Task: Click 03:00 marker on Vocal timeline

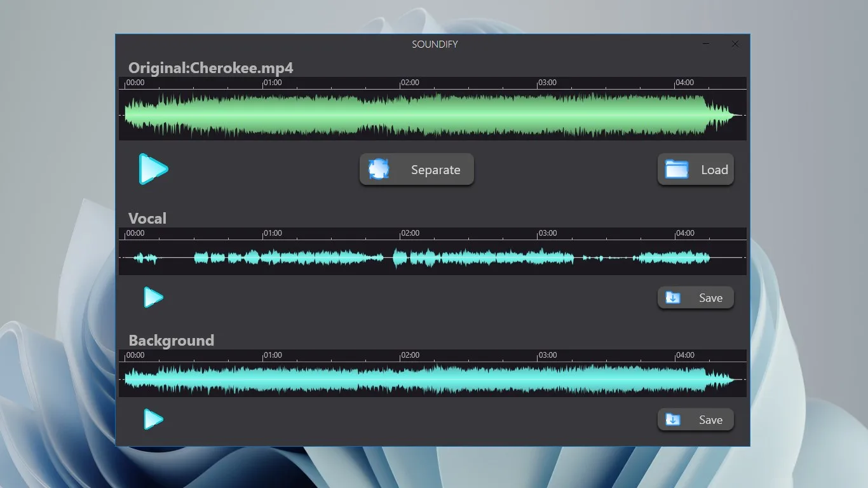Action: pos(547,233)
